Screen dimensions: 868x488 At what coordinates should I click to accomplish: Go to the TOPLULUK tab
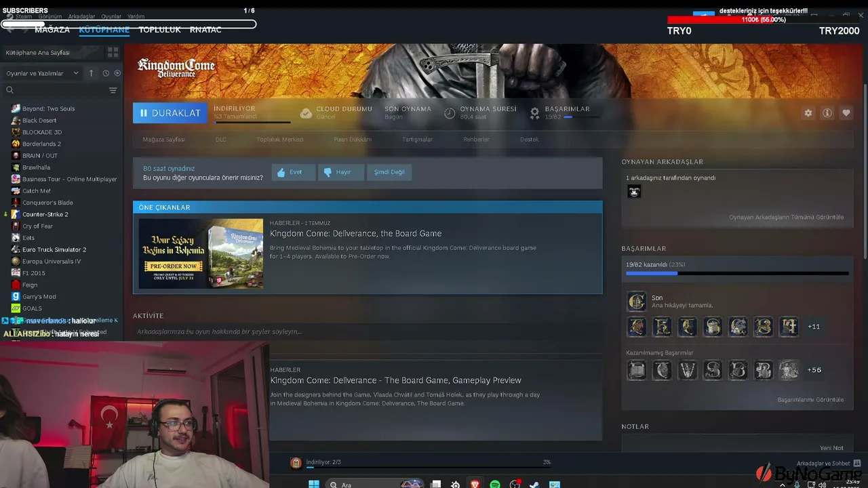[x=160, y=30]
